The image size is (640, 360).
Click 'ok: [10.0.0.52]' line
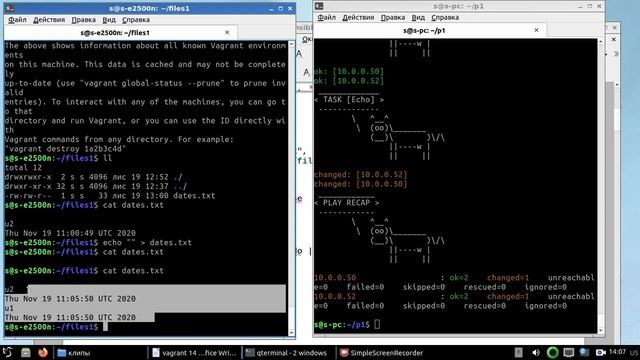pyautogui.click(x=349, y=81)
